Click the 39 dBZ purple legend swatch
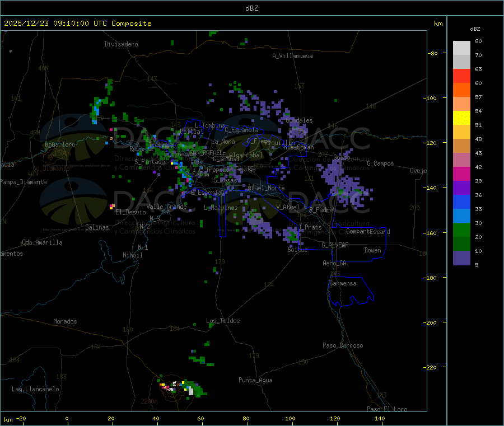Viewport: 504px width, 426px height. click(x=461, y=188)
